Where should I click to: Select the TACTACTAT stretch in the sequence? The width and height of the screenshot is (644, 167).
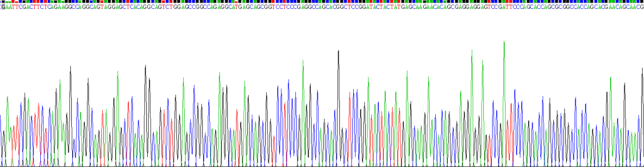tap(385, 7)
